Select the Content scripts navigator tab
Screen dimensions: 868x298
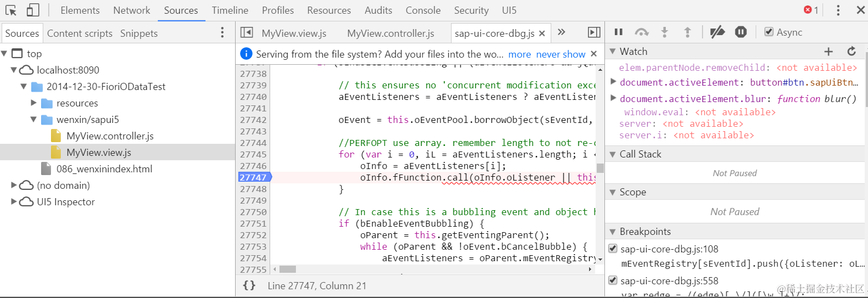pyautogui.click(x=79, y=33)
